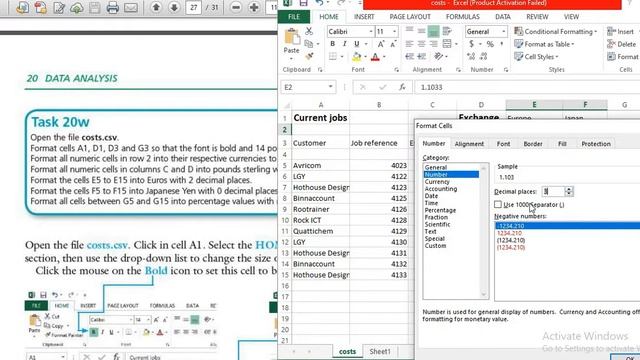Click the Insert cells button in ribbon
The height and width of the screenshot is (360, 640).
620,31
